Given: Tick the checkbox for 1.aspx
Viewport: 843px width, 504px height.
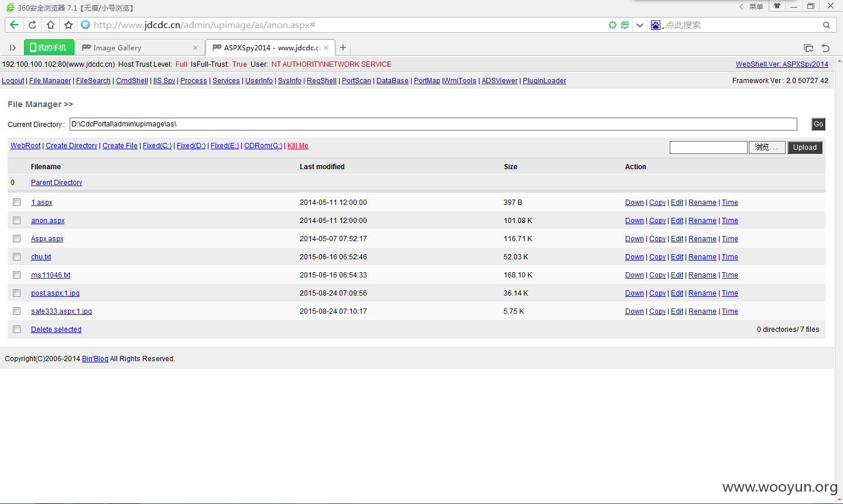Looking at the screenshot, I should [x=17, y=203].
